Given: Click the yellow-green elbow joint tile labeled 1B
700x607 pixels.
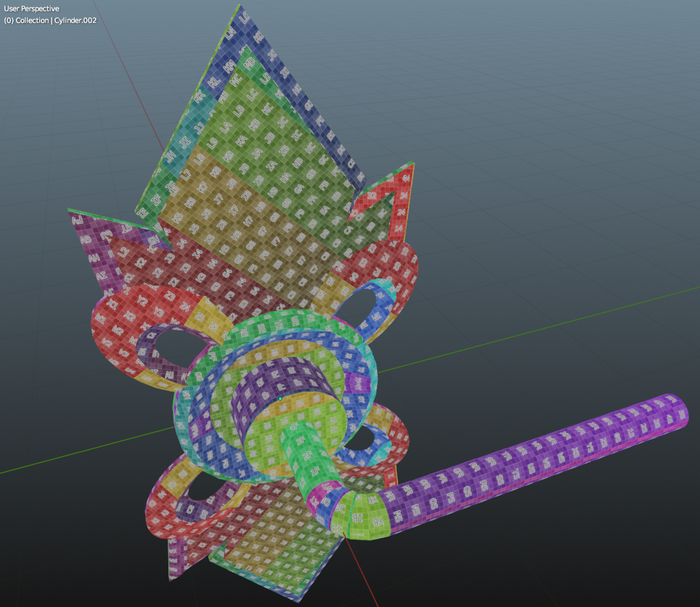Looking at the screenshot, I should [x=358, y=519].
